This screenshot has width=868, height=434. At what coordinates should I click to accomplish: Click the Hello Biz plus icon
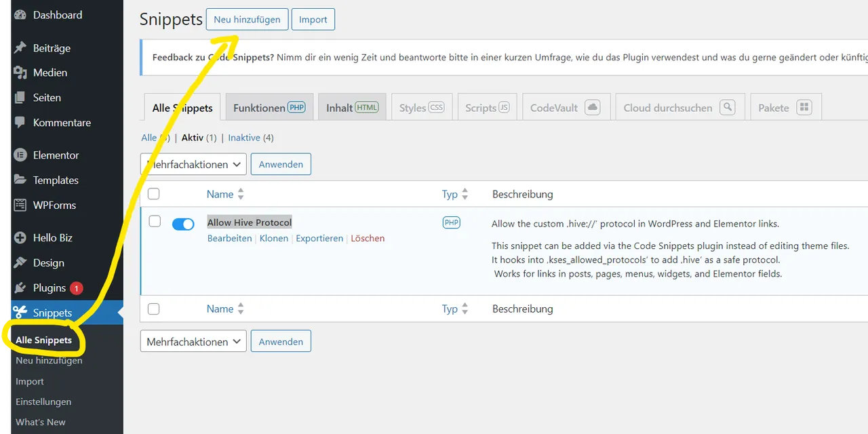pyautogui.click(x=20, y=238)
